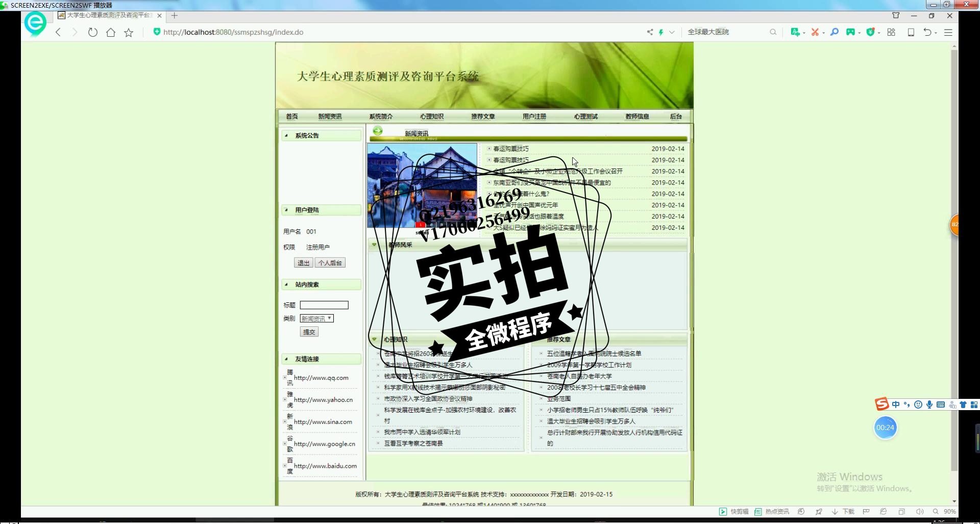Expand the translate tool dropdown arrow
This screenshot has height=524, width=980.
click(804, 33)
